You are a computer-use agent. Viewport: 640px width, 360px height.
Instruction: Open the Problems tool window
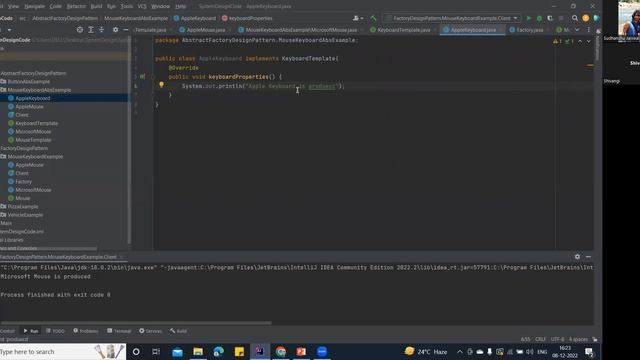tap(86, 331)
